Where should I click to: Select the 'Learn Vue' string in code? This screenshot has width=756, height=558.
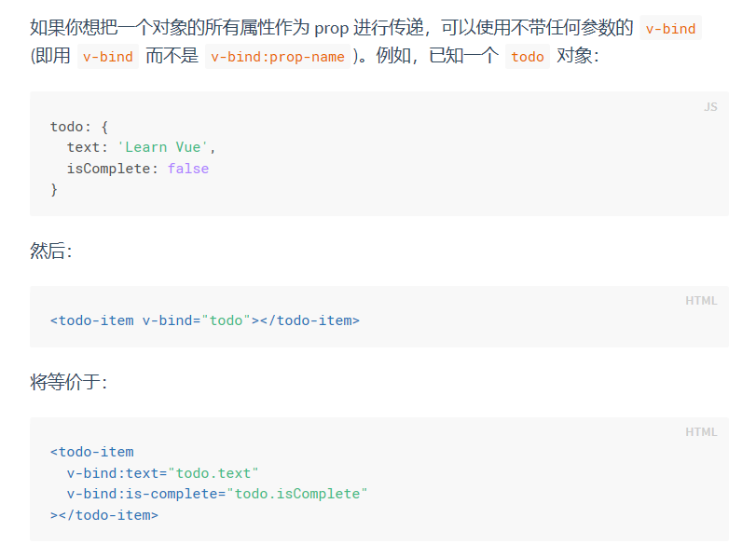[x=163, y=146]
